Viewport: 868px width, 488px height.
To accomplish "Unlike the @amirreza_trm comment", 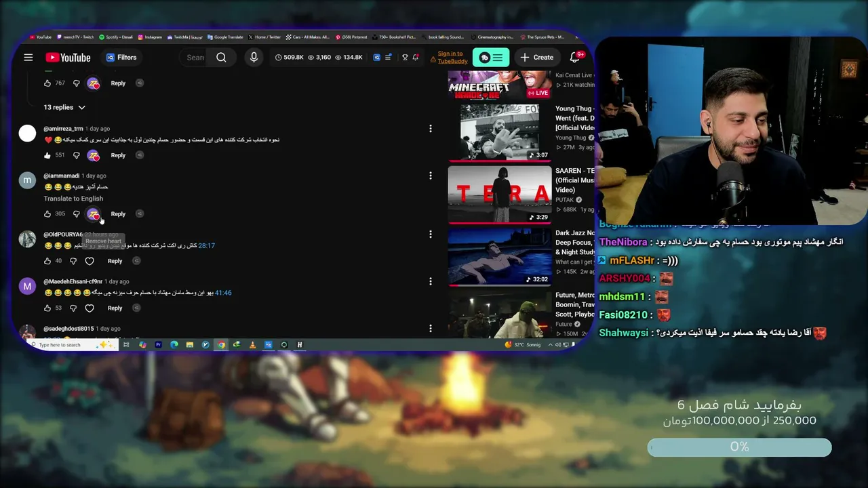I will coord(47,155).
